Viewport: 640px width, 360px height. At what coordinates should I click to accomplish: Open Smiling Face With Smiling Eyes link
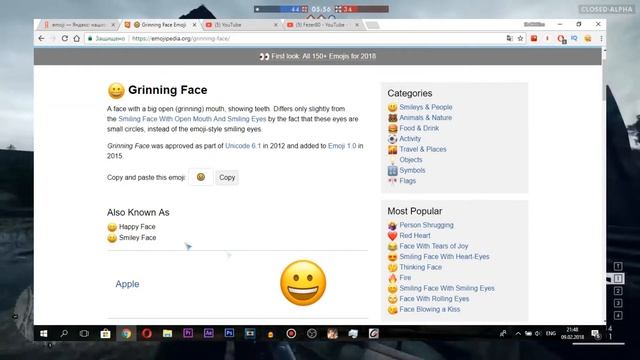(447, 288)
